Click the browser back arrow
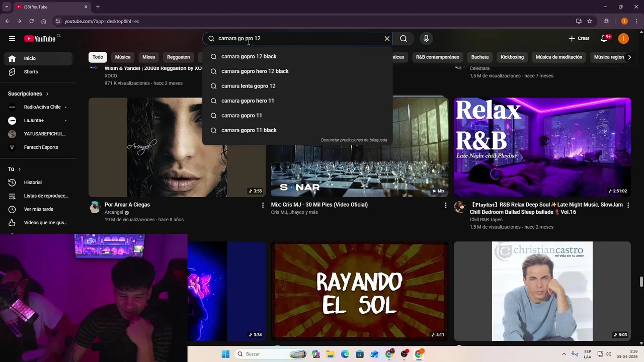Image resolution: width=644 pixels, height=362 pixels. (x=7, y=21)
